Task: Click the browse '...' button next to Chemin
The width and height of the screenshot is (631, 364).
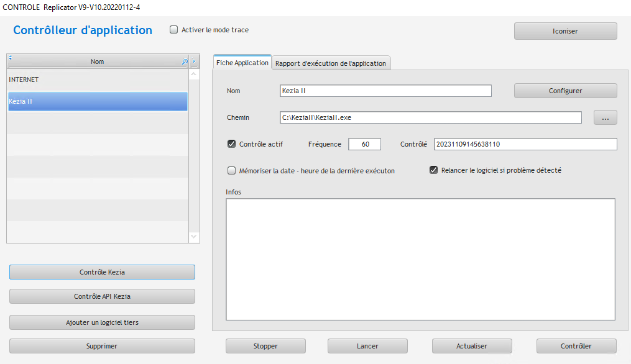Action: tap(605, 117)
